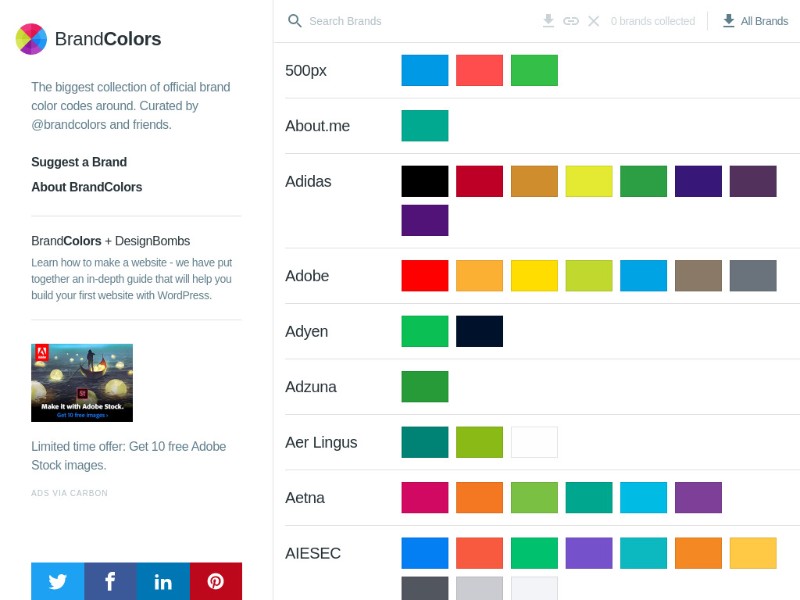This screenshot has height=600, width=800.
Task: Share on Pinterest
Action: (216, 581)
